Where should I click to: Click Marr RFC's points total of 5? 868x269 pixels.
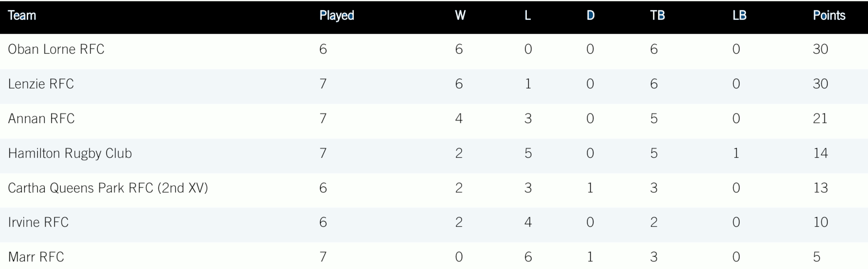click(x=816, y=257)
